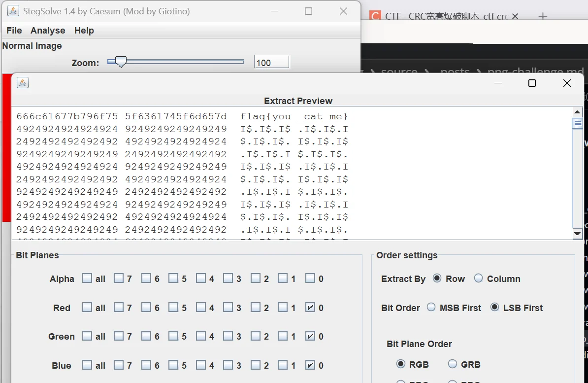Viewport: 588px width, 383px height.
Task: Open the Analyse menu
Action: 48,31
